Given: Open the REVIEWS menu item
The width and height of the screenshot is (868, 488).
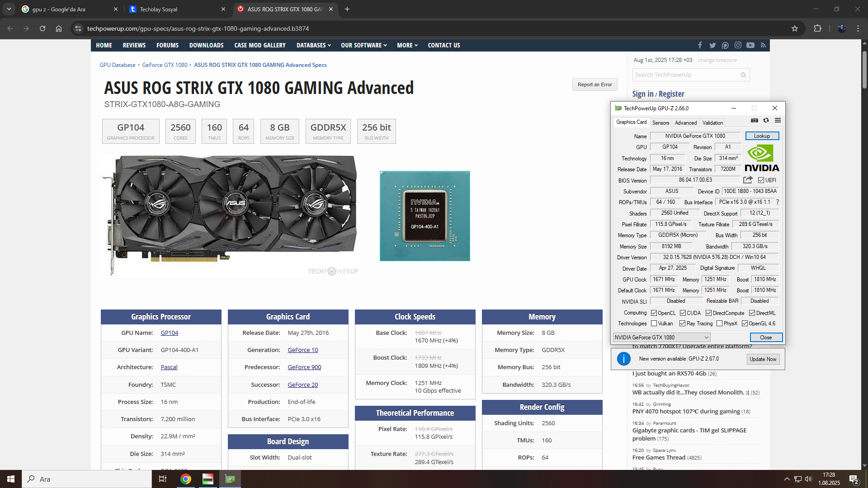Looking at the screenshot, I should pos(134,45).
